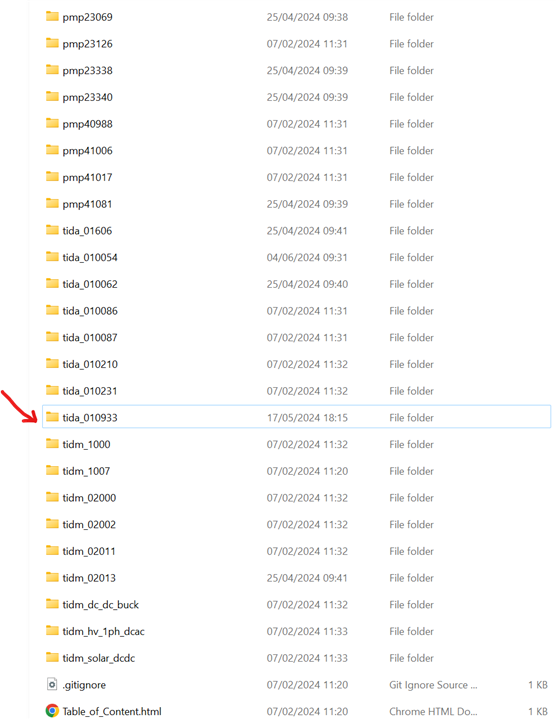Screen dimensions: 556x720
Task: Select the tidm_02013 folder name
Action: [x=90, y=578]
